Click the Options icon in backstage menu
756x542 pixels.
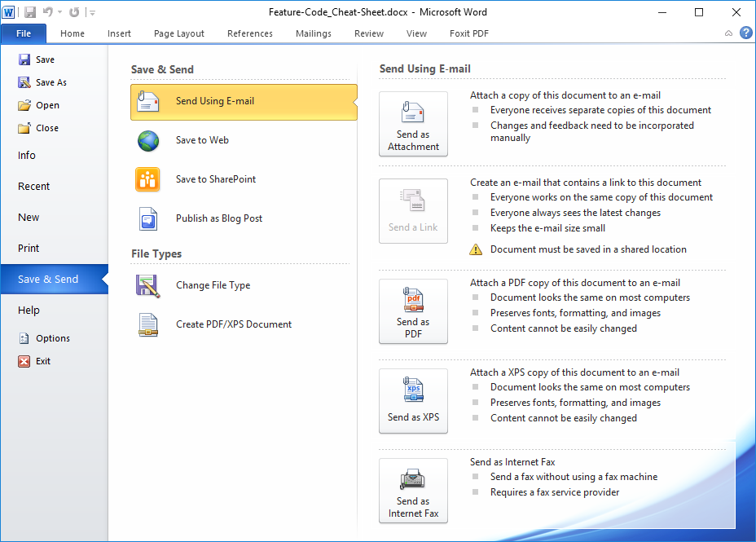24,338
